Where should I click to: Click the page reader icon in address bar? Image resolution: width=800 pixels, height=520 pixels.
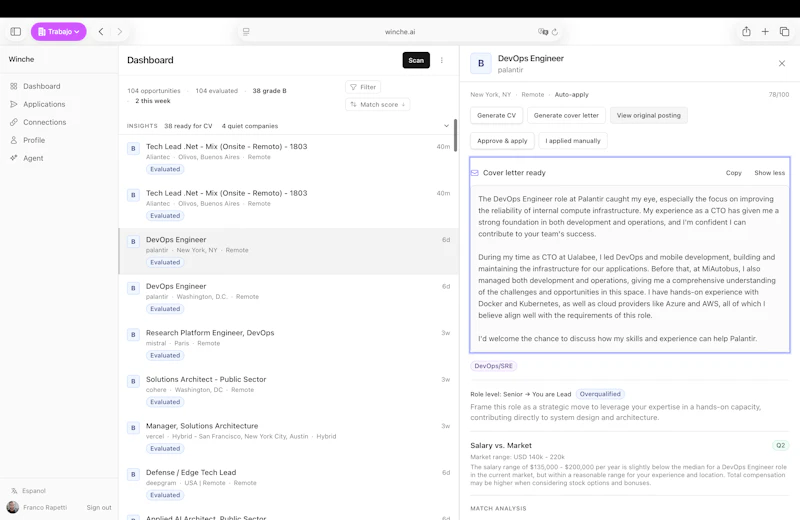coord(246,32)
